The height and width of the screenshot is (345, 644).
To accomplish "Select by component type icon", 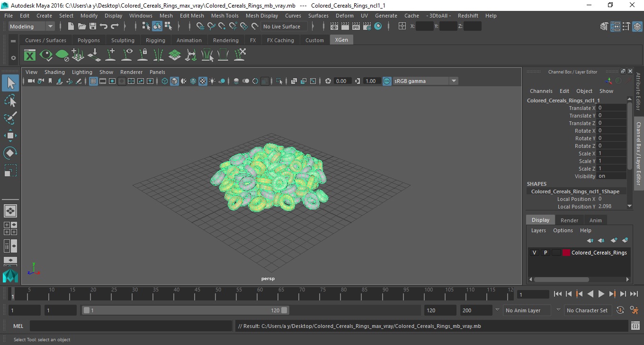I will pos(168,27).
